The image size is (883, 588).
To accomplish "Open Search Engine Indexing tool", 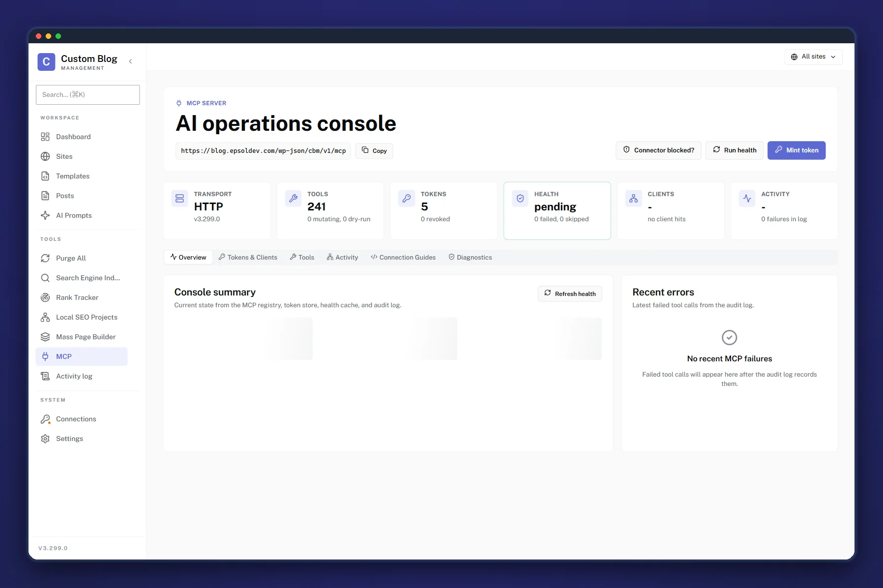I will coord(82,278).
